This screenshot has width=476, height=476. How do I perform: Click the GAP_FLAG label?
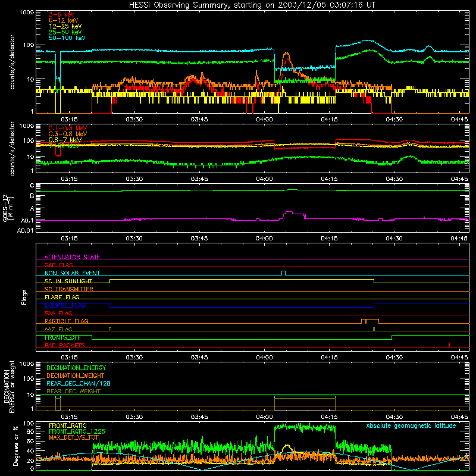point(58,265)
